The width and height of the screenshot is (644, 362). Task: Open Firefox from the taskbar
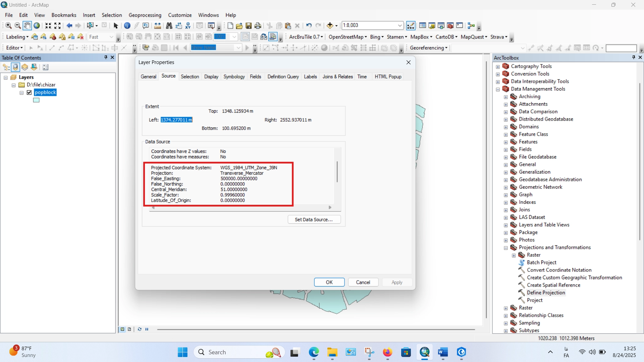pyautogui.click(x=388, y=352)
